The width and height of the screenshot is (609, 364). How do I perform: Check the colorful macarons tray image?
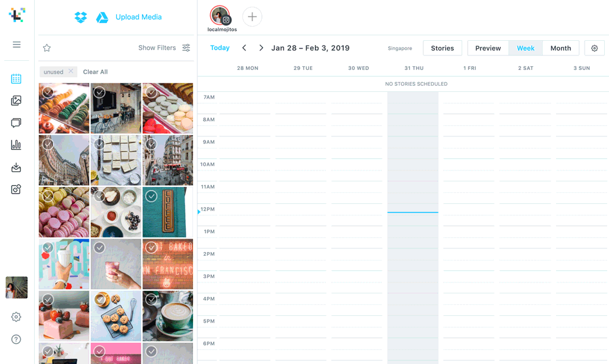pyautogui.click(x=48, y=93)
